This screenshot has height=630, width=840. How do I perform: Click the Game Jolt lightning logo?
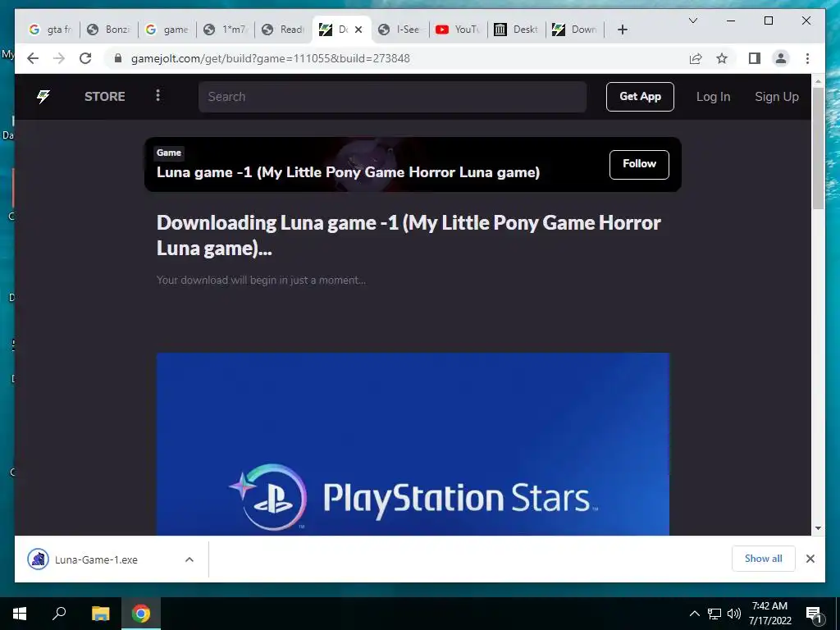click(x=43, y=97)
